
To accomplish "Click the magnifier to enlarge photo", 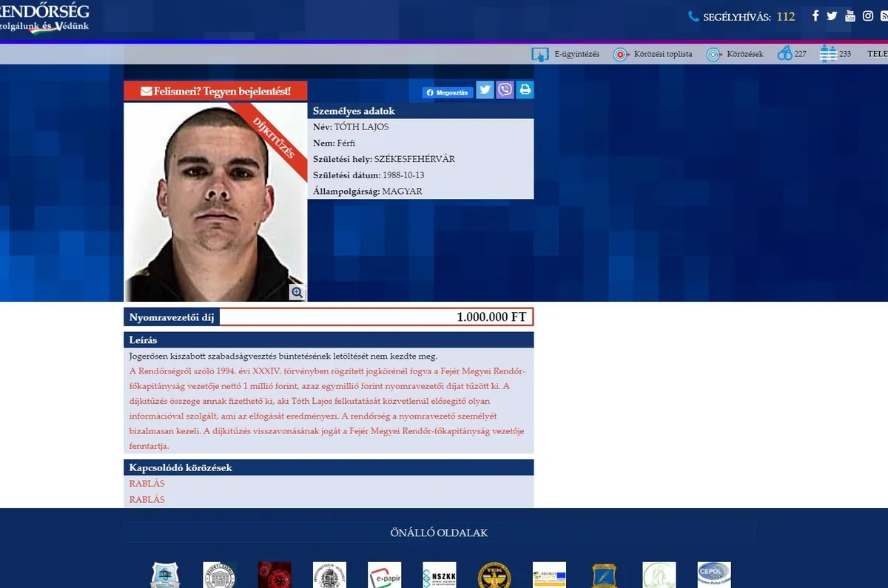I will (x=297, y=292).
